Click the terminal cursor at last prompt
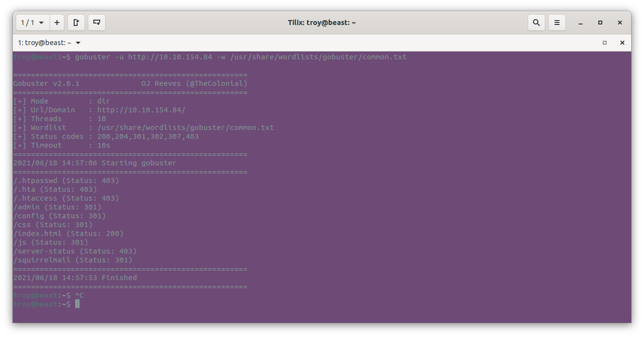 (77, 304)
